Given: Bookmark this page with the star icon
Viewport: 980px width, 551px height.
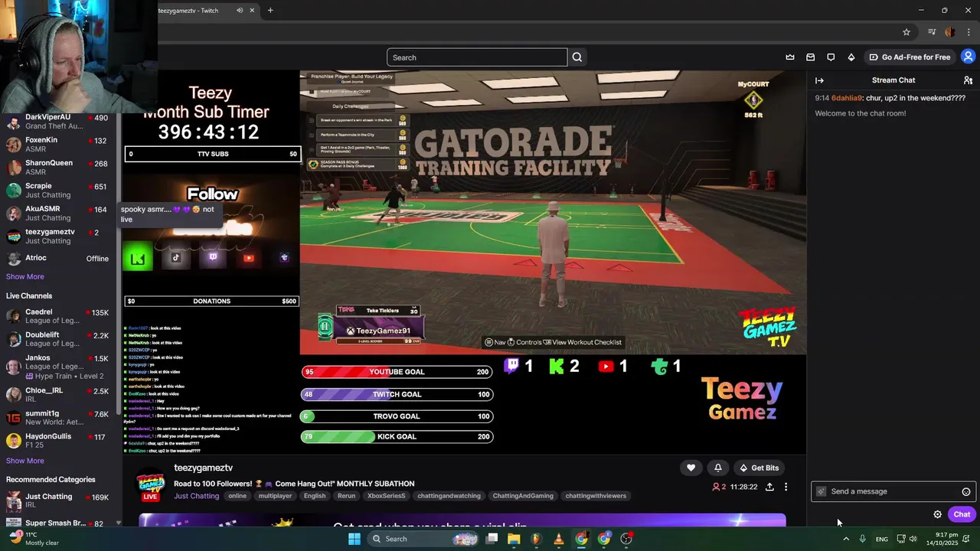Looking at the screenshot, I should coord(906,32).
